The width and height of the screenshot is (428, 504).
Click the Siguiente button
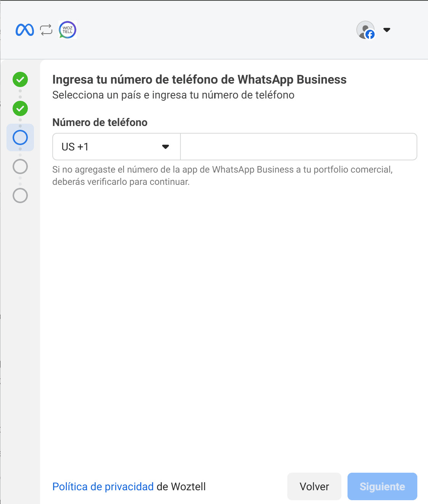382,486
